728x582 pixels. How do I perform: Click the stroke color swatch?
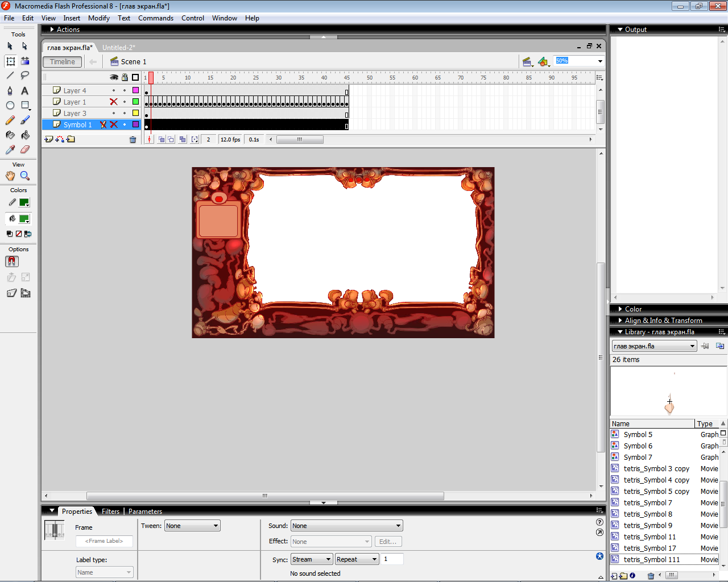click(x=24, y=202)
